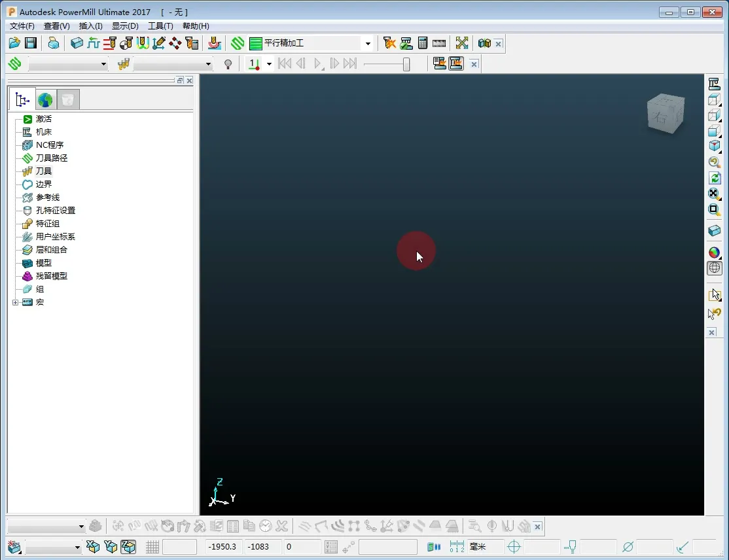
Task: Click the block definition icon in the main toolbar
Action: [x=77, y=43]
